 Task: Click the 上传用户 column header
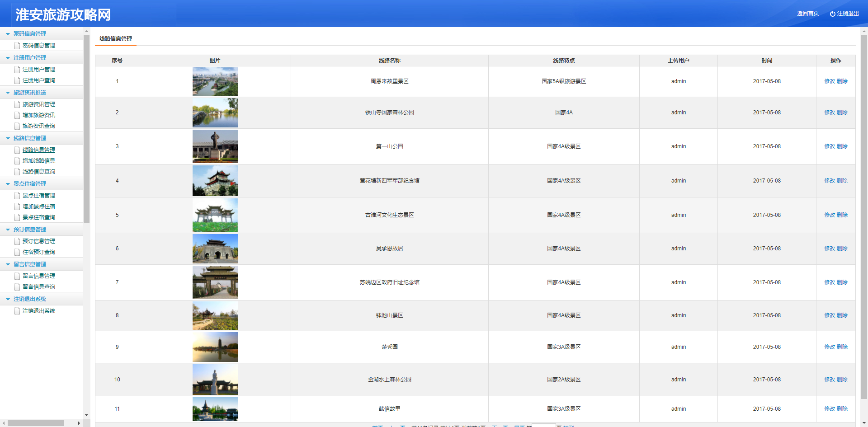tap(679, 61)
